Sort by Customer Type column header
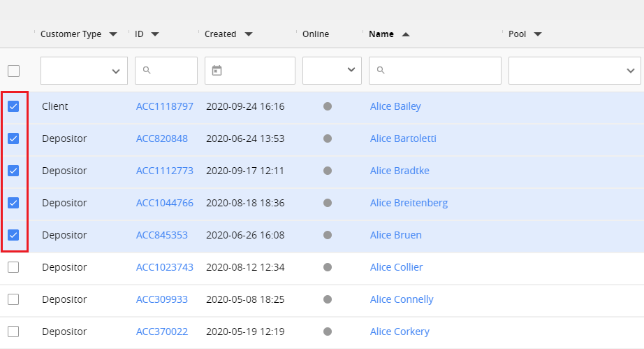 coord(71,34)
